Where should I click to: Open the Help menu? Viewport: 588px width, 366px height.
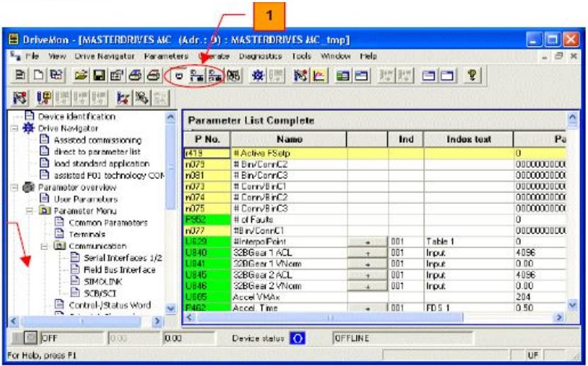368,56
